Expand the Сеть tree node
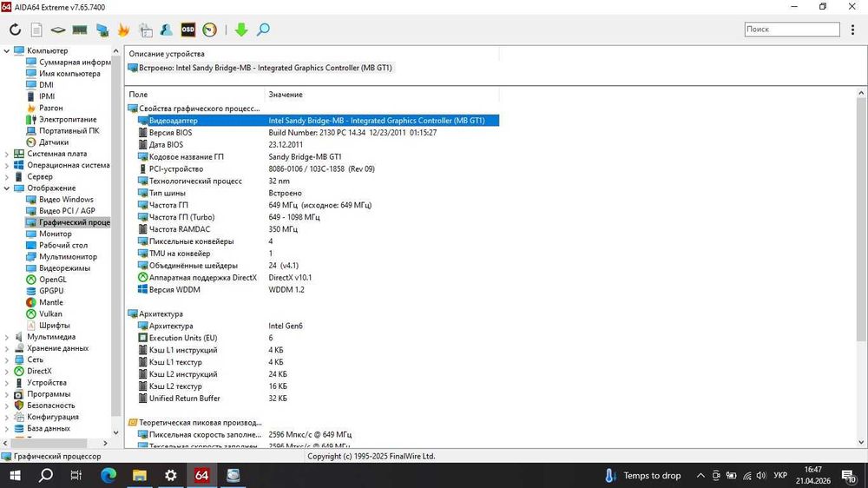 click(x=7, y=359)
